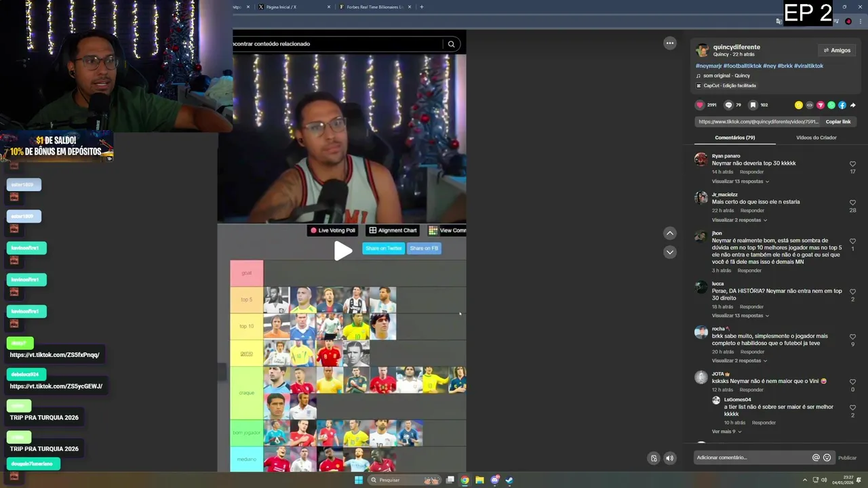Click the auto-scroll icon next to the volume

tap(654, 458)
